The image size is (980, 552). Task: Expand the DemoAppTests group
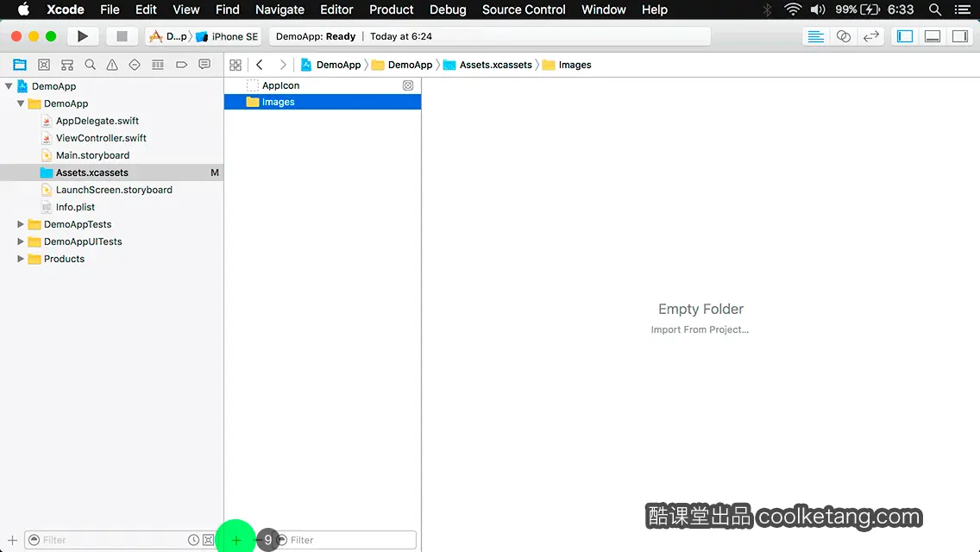coord(21,223)
